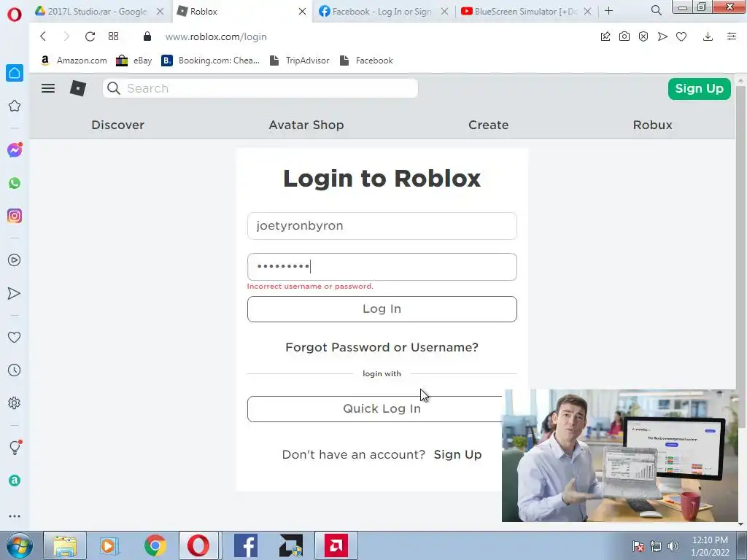Open the sidebar lightbulb tips icon
The height and width of the screenshot is (560, 747).
coord(15,447)
